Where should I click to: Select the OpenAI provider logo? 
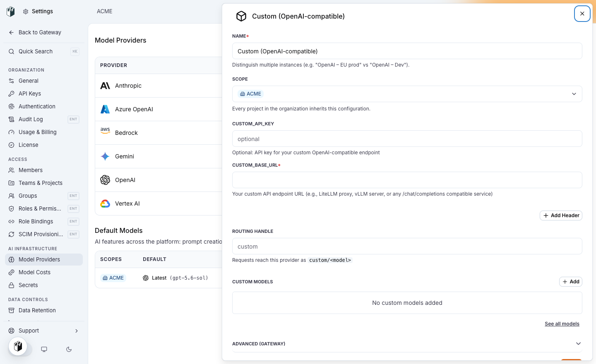[105, 180]
